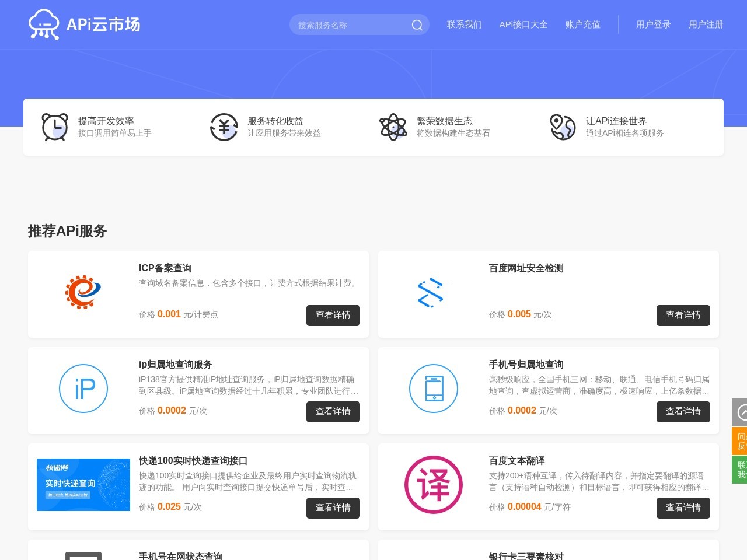Click the 百度网址安全检测 blue logo
747x560 pixels.
[x=431, y=293]
